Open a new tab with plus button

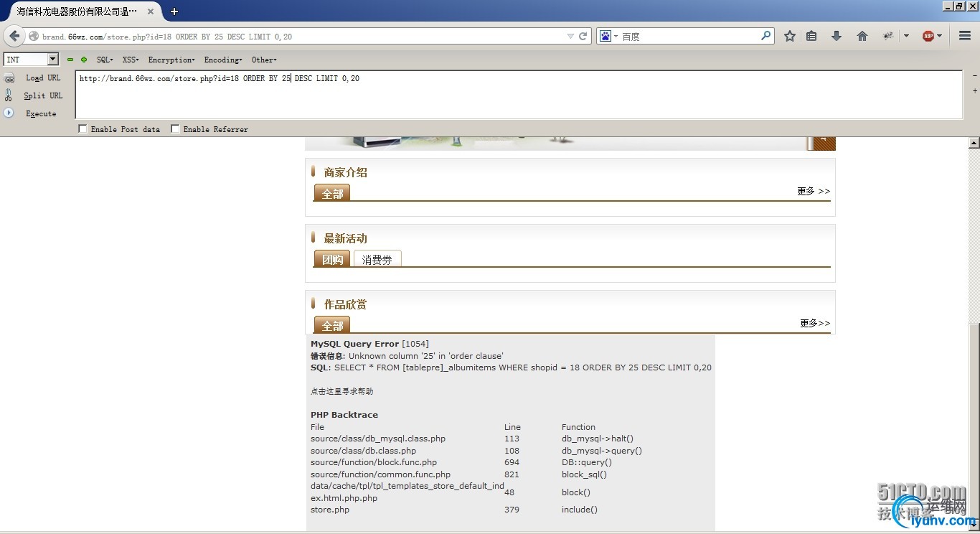pos(174,11)
